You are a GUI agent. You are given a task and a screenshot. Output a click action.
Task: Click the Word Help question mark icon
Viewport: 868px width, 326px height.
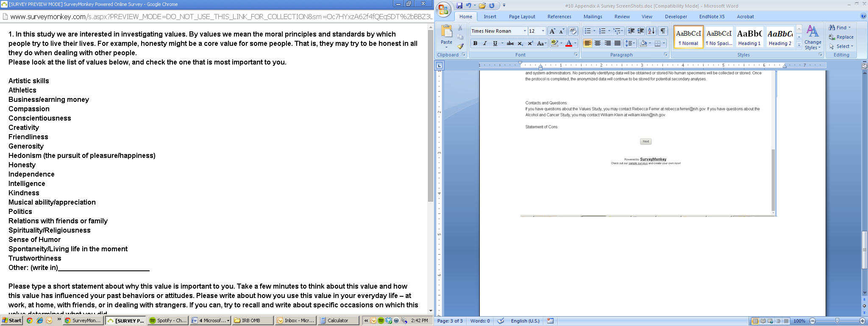tap(863, 16)
